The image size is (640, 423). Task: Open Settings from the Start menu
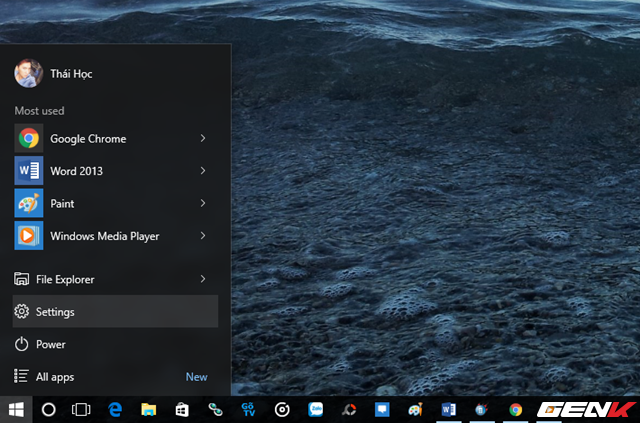pos(56,312)
